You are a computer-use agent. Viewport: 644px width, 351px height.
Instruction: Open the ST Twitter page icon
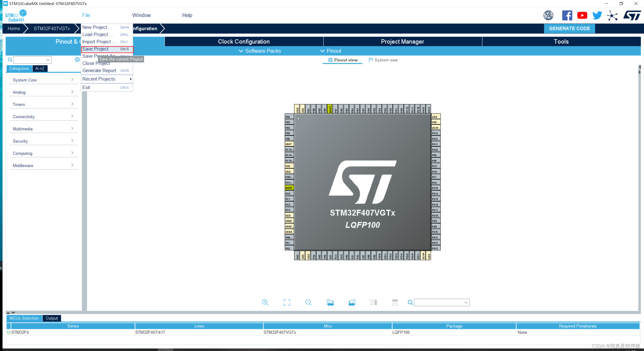tap(597, 15)
